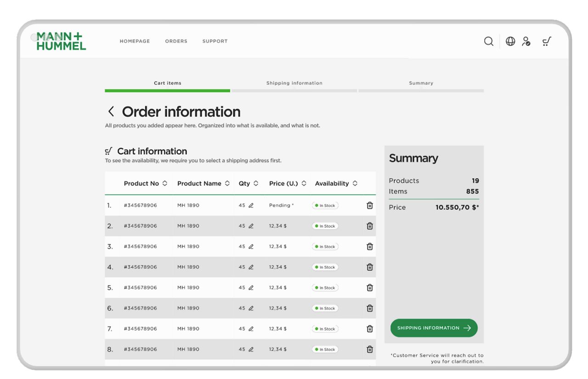Click #345678906 product number in row 7
Image resolution: width=588 pixels, height=379 pixels.
coord(141,329)
